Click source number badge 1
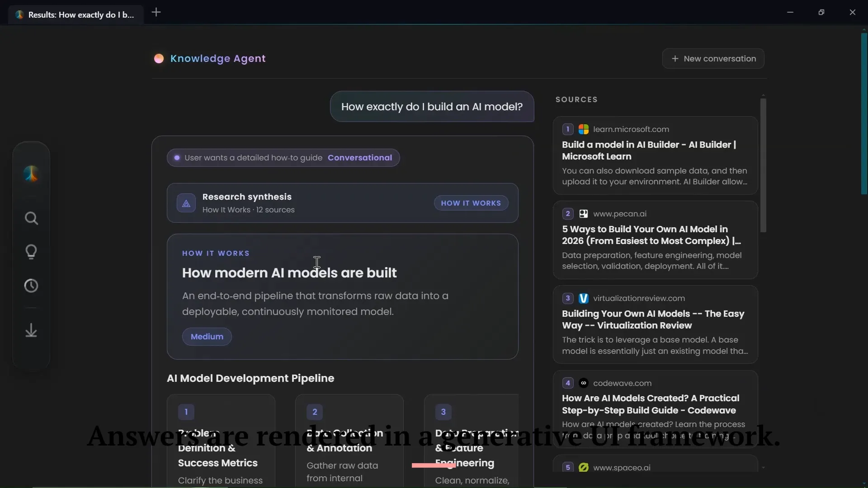The image size is (868, 488). [x=568, y=129]
